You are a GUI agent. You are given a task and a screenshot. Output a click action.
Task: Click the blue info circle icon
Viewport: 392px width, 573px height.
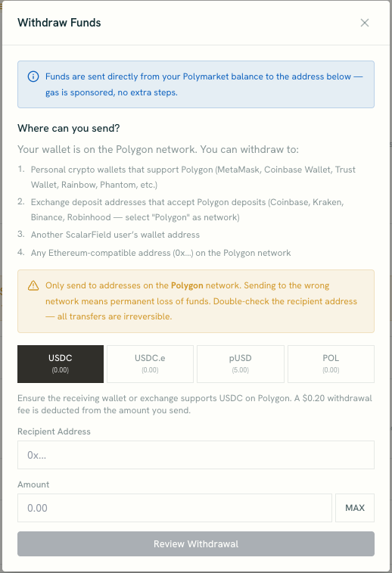tap(33, 76)
